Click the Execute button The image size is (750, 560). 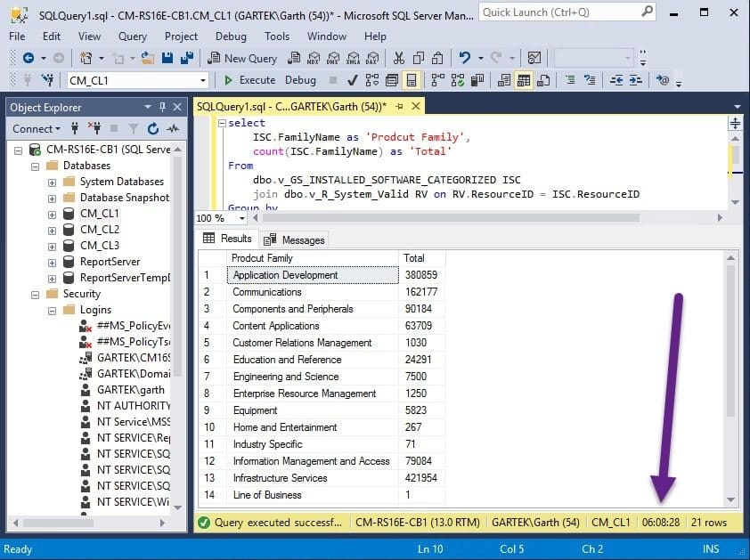click(249, 80)
